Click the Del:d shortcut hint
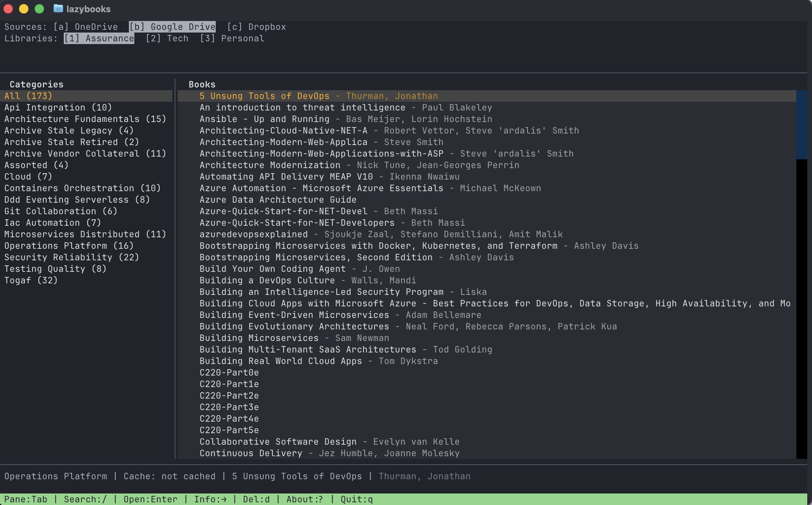The image size is (812, 505). 256,499
